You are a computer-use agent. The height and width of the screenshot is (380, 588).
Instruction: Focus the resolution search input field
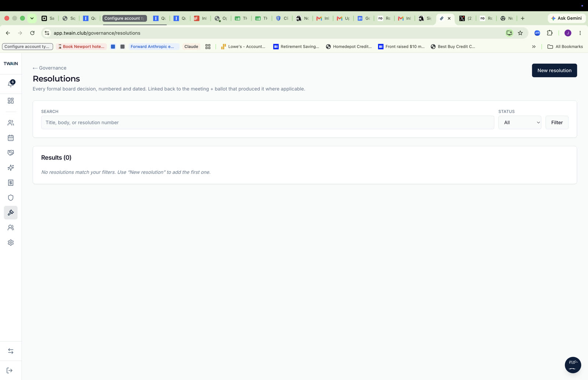[x=268, y=122]
